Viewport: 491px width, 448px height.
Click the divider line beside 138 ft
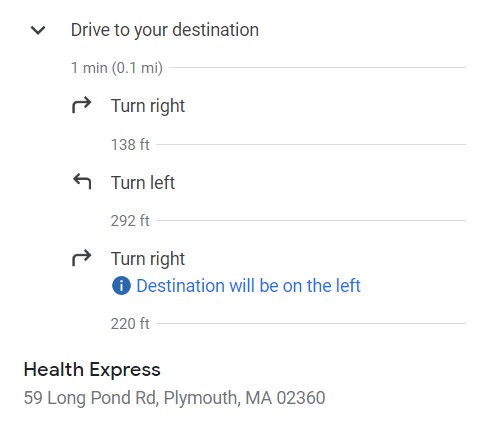pyautogui.click(x=311, y=145)
